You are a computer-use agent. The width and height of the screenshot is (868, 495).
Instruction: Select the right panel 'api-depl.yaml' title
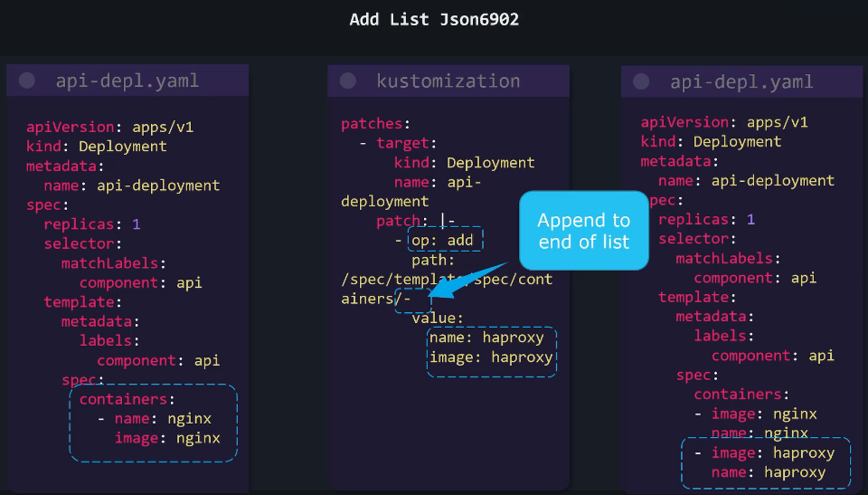tap(741, 82)
